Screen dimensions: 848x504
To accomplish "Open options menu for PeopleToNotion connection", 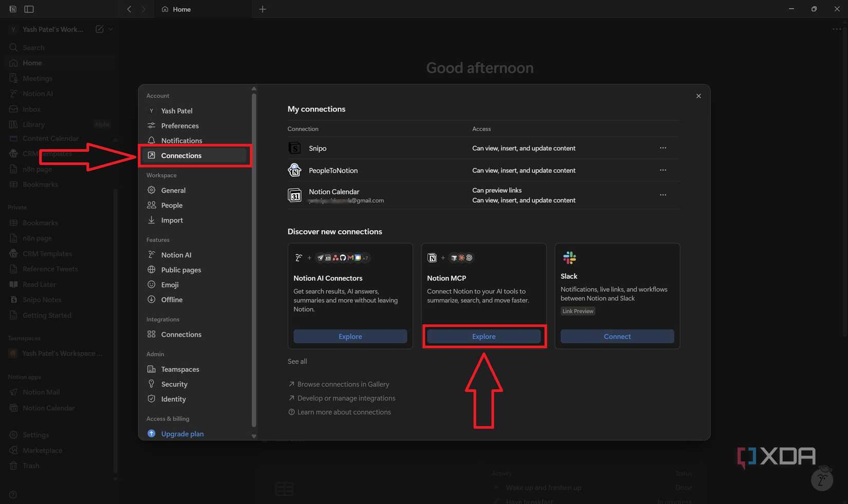I will click(663, 170).
